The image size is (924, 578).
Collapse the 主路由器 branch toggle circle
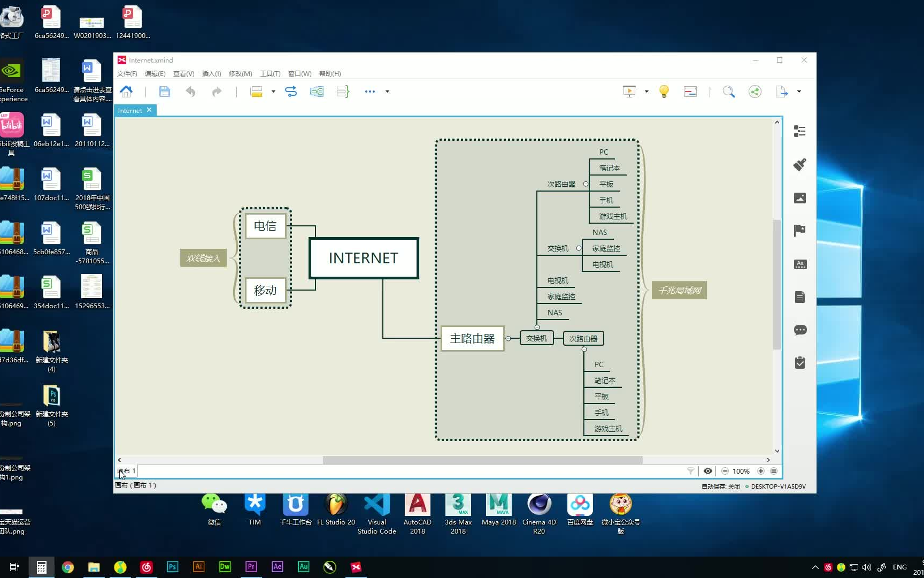[x=508, y=338]
